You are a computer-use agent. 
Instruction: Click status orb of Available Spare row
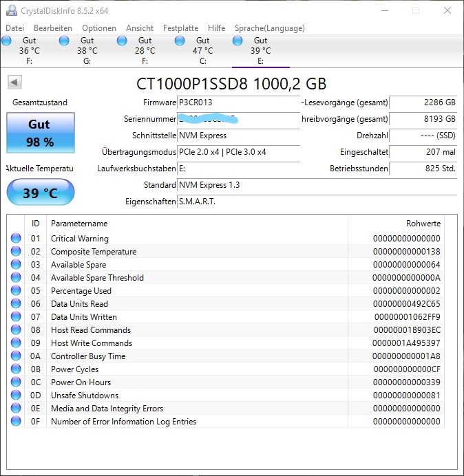16,264
